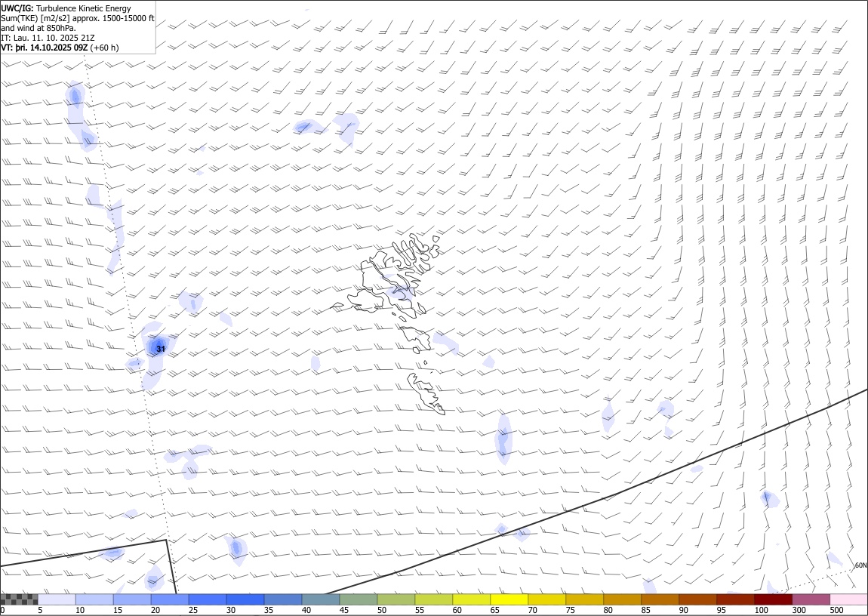The height and width of the screenshot is (616, 868).
Task: Pick the 75–80 amber legend swatch
Action: pos(584,599)
